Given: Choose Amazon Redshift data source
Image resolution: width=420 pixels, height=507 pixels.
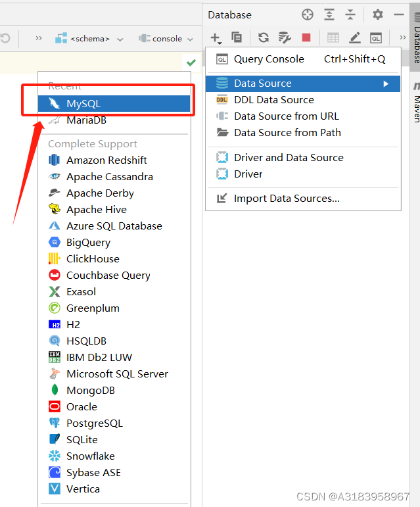Looking at the screenshot, I should click(114, 160).
